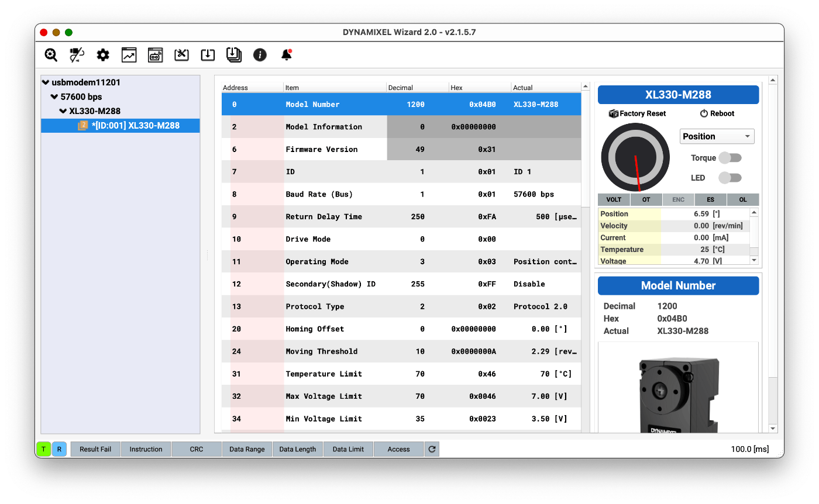819x504 pixels.
Task: Click the orange servo icon beside [ID:001]
Action: coord(82,125)
